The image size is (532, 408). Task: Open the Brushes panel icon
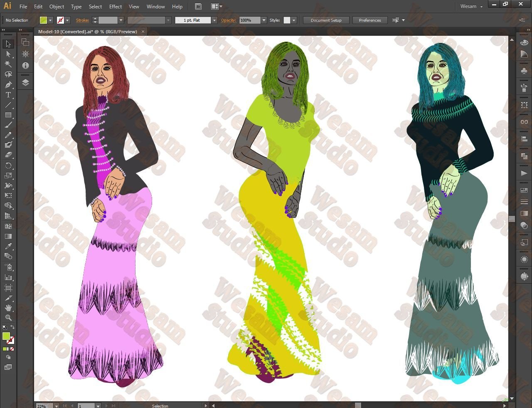(524, 87)
